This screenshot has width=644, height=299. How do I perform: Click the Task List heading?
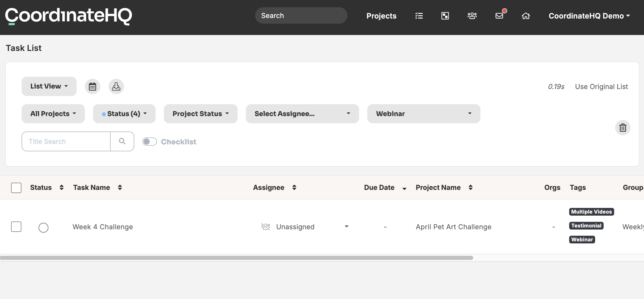(x=24, y=48)
